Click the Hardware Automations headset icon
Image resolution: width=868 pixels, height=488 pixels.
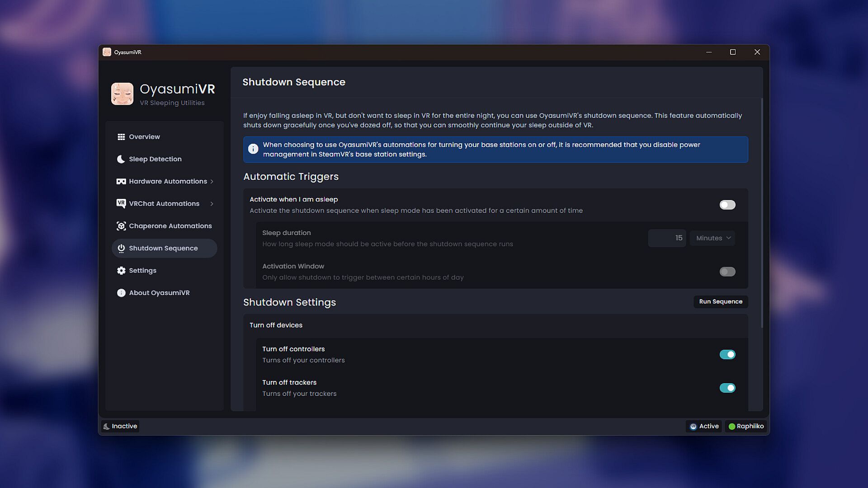(121, 181)
